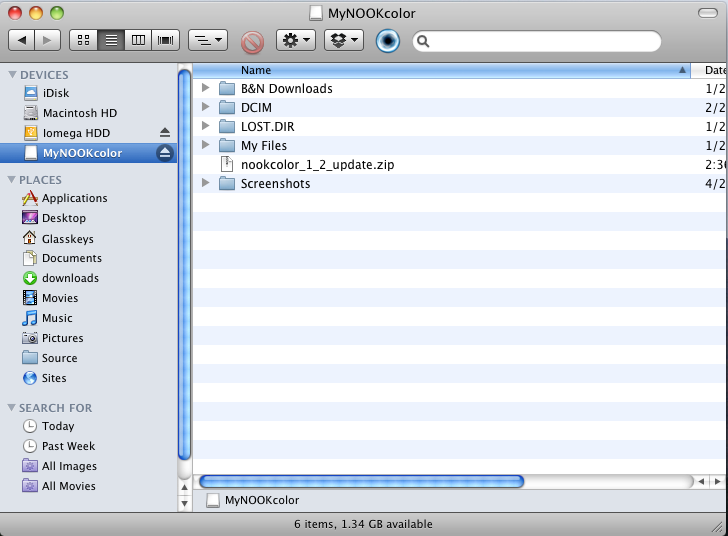Select the nookcolor_1_2_update.zip file
This screenshot has height=536, width=728.
(x=317, y=164)
